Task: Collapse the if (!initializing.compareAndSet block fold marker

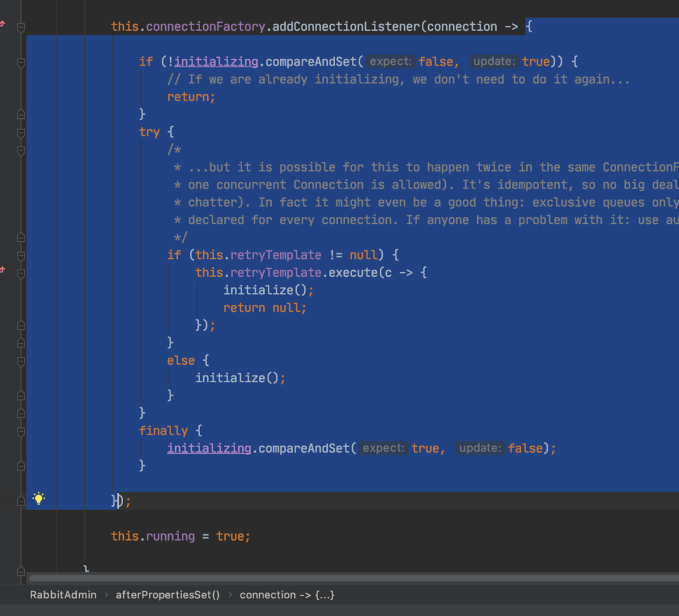Action: point(21,63)
